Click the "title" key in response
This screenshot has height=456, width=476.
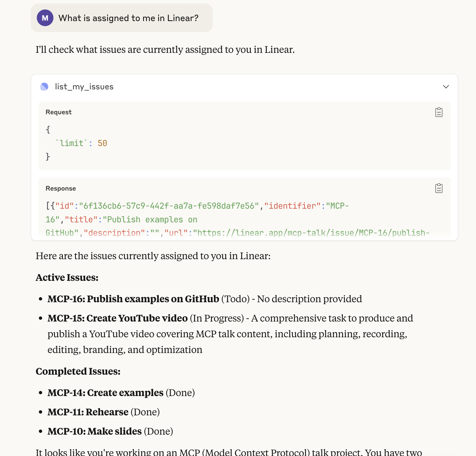81,219
